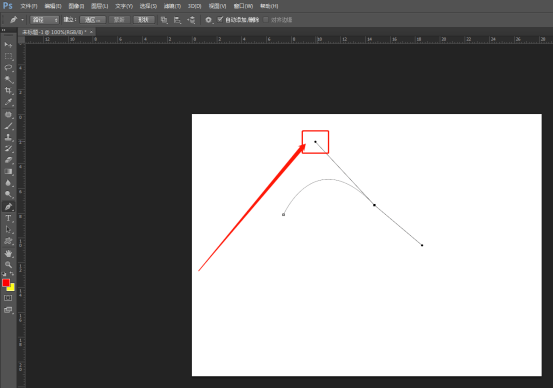Select the Move tool

tap(8, 45)
